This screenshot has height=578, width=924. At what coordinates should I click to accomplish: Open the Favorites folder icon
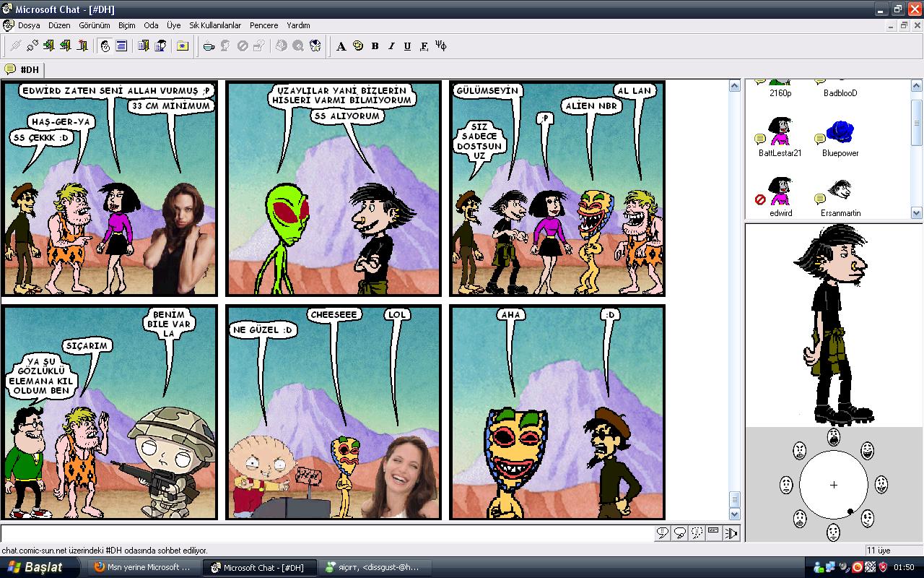coord(183,46)
